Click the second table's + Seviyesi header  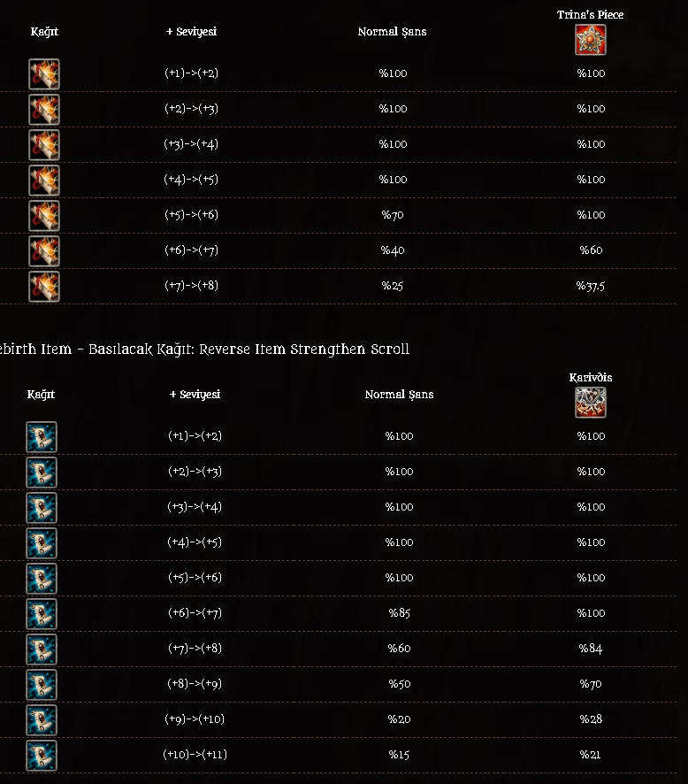pos(195,395)
